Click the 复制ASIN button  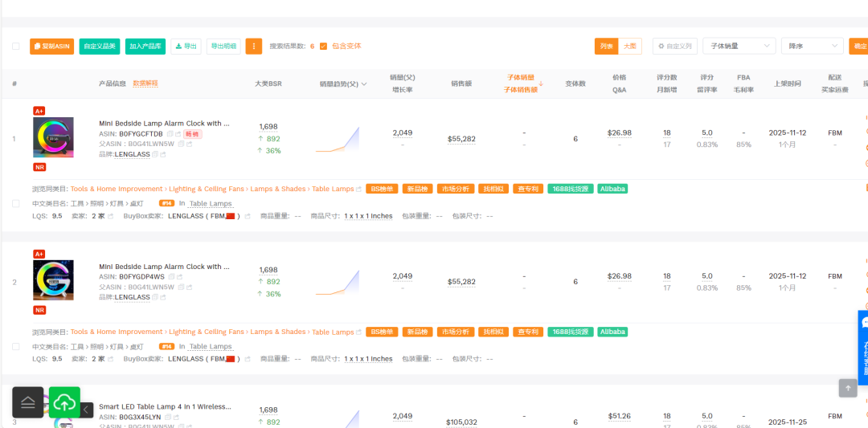pos(52,47)
